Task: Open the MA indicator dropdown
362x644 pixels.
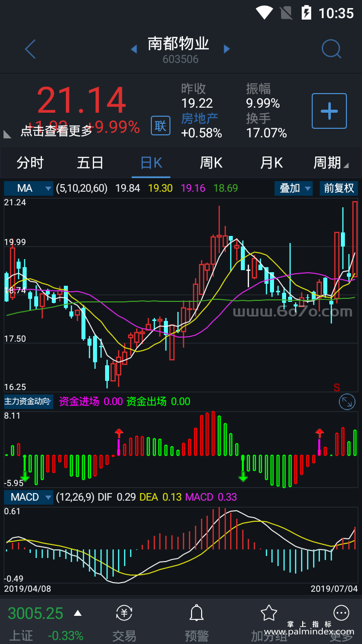Action: (28, 188)
